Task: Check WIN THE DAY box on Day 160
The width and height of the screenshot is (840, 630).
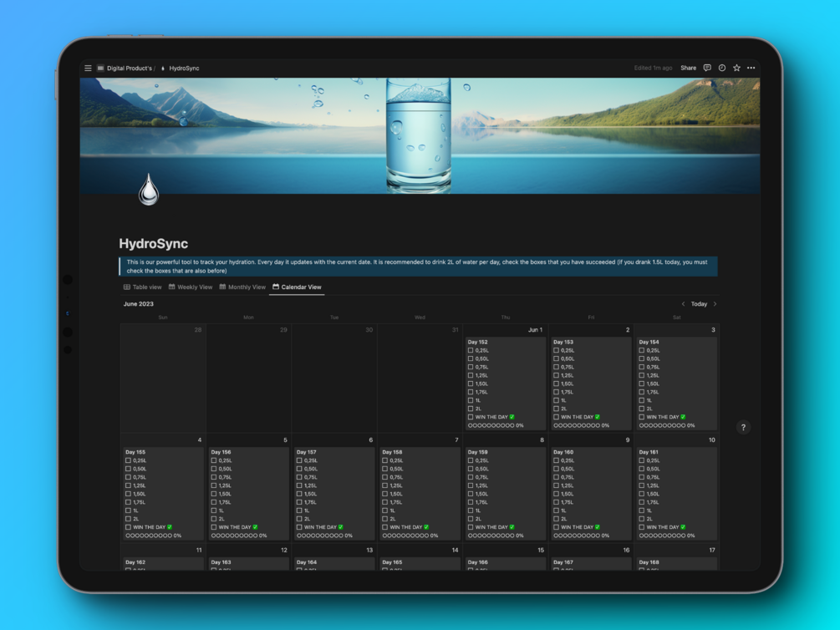Action: click(x=556, y=527)
